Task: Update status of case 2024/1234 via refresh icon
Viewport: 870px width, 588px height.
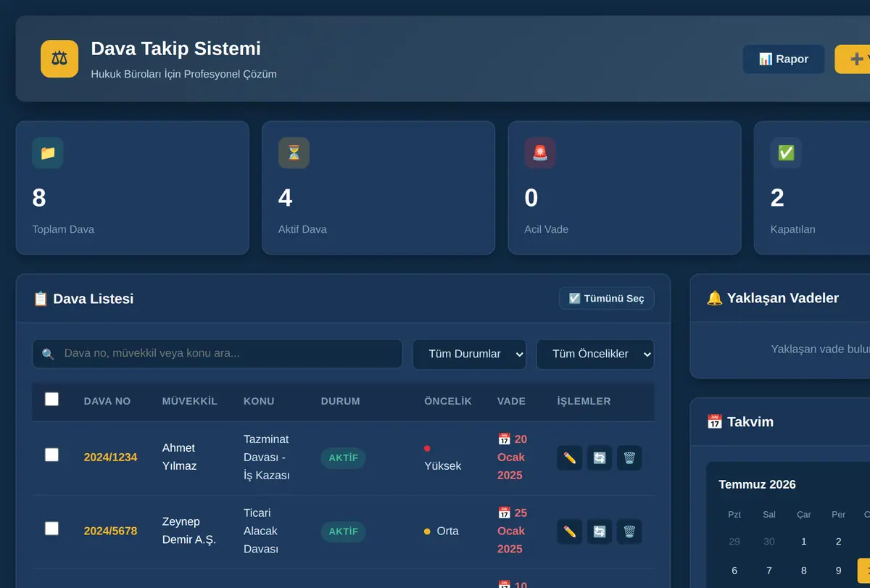Action: pos(600,458)
